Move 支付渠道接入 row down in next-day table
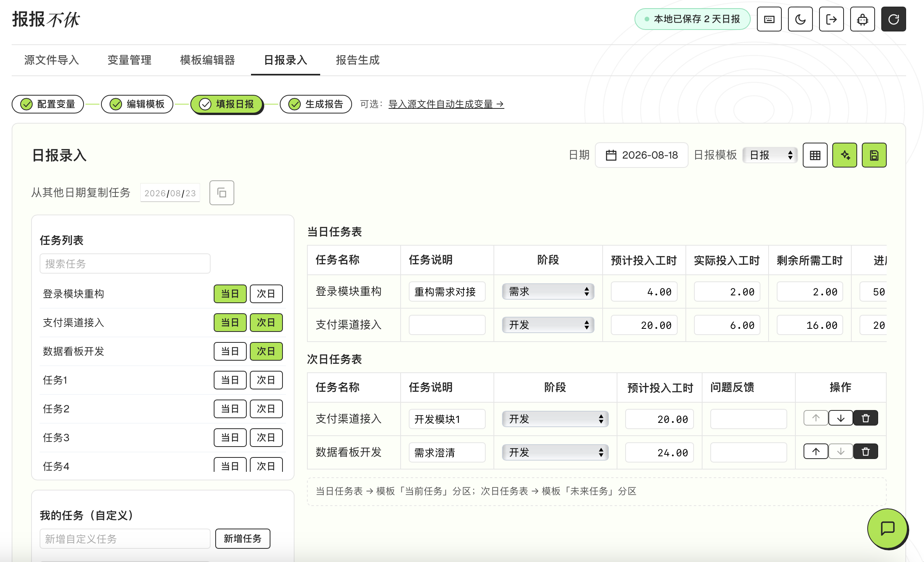Screen dimensions: 924x562 point(840,418)
